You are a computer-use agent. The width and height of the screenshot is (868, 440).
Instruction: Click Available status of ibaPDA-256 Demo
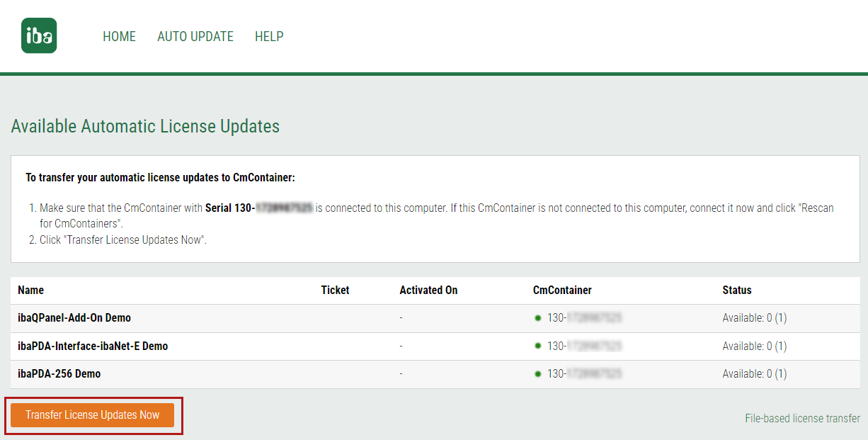coord(754,374)
